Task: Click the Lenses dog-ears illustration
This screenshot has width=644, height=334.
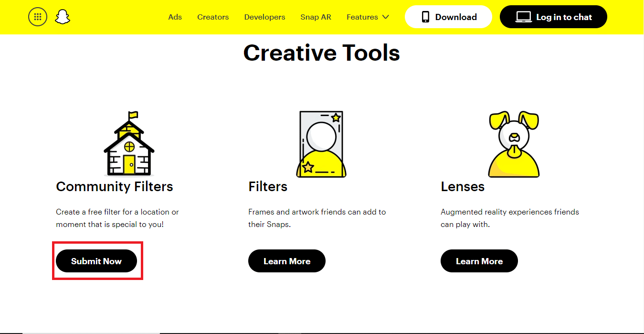Action: pos(514,144)
